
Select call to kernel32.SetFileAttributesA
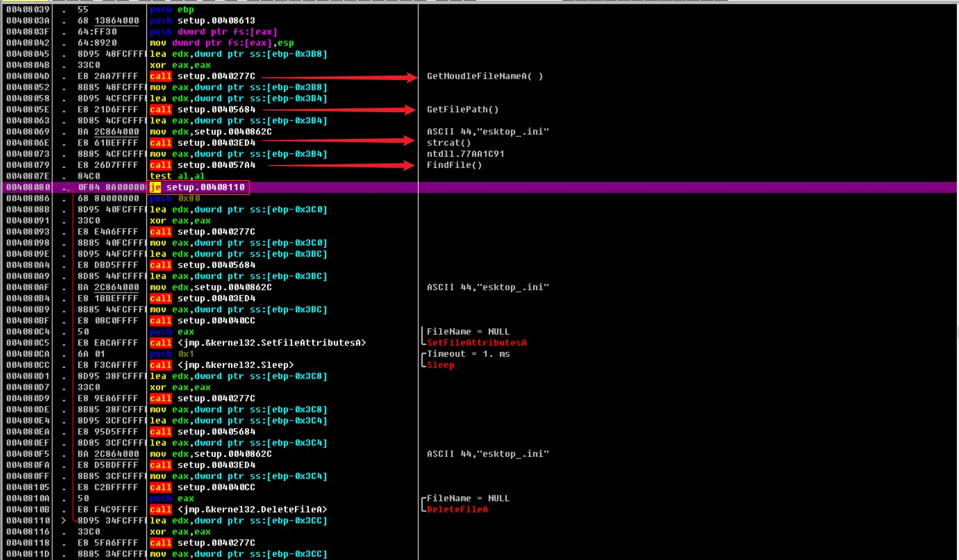click(x=258, y=343)
